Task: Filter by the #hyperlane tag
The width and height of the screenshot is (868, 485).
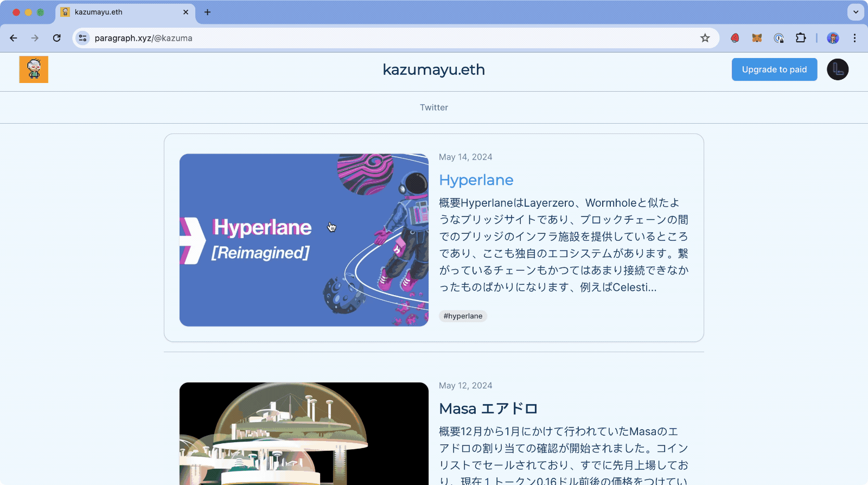Action: (463, 316)
